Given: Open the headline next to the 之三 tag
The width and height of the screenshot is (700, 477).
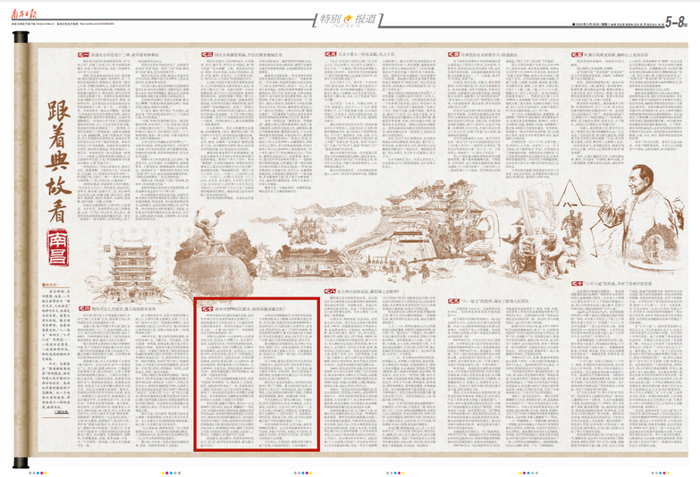Looking at the screenshot, I should (366, 54).
